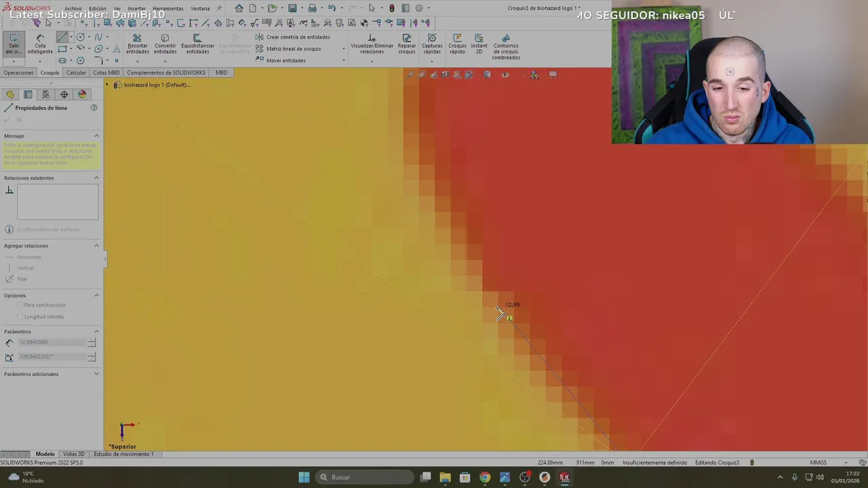This screenshot has height=488, width=868.
Task: Collapse the Opciones section
Action: [x=96, y=295]
